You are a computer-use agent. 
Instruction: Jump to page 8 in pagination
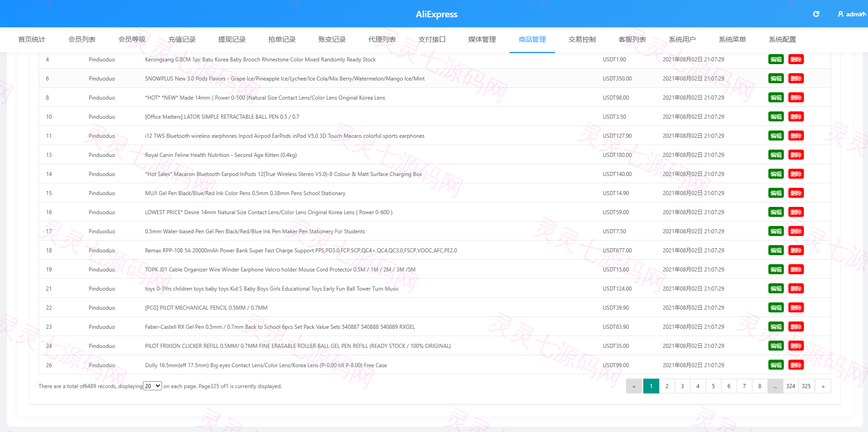760,386
